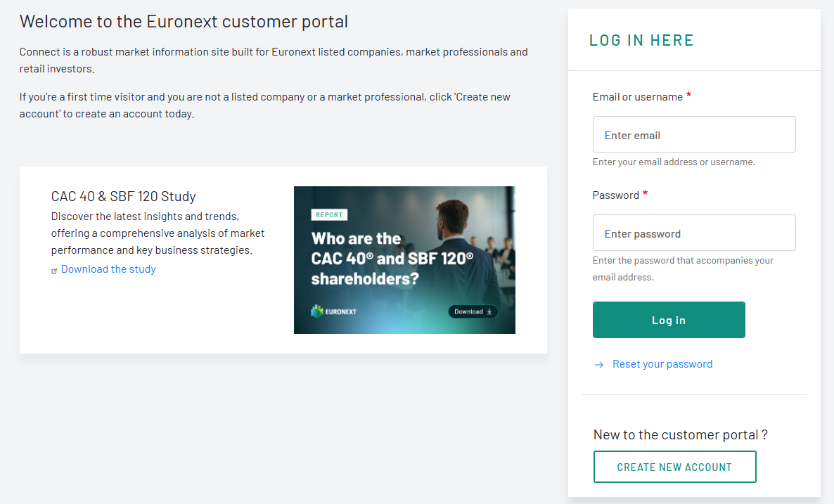The image size is (834, 504).
Task: Click the CREATE NEW ACCOUNT button
Action: (674, 467)
